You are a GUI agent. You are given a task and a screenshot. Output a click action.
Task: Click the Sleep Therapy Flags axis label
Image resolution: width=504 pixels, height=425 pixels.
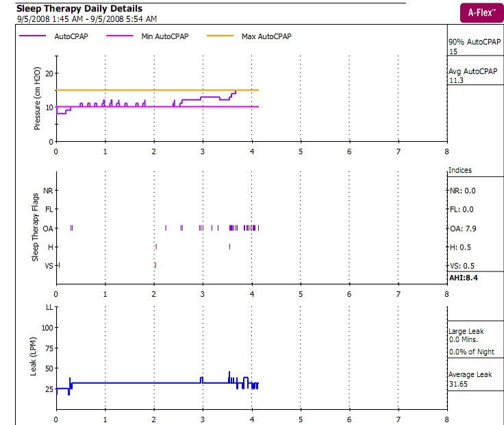coord(35,227)
